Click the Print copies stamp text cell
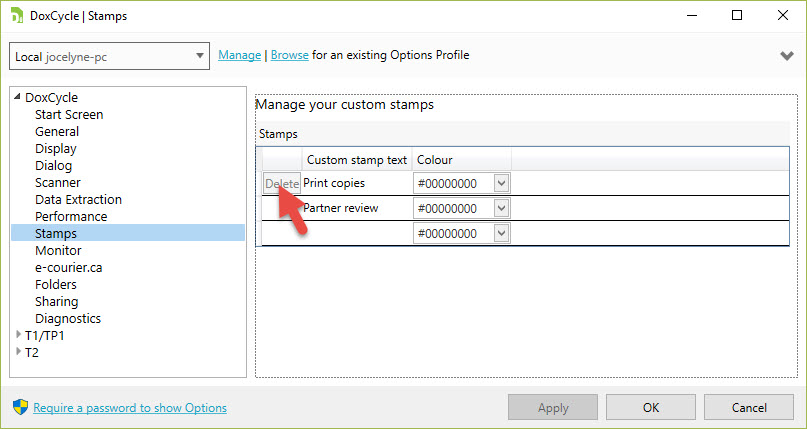 357,183
